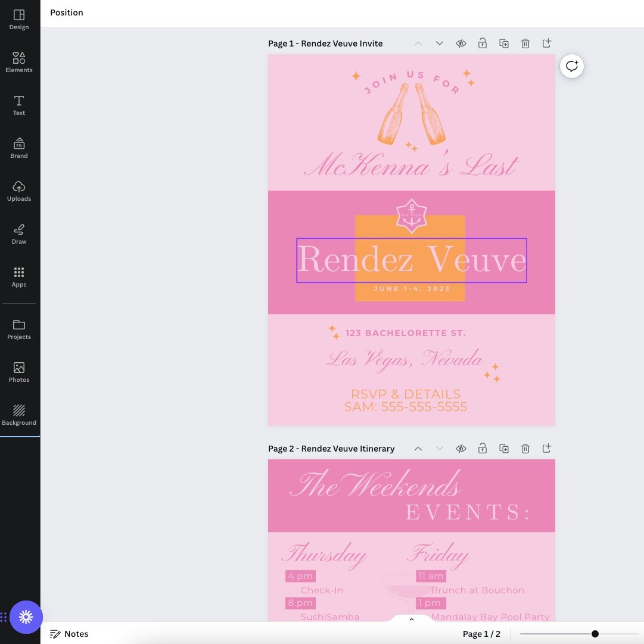The width and height of the screenshot is (644, 644).
Task: Select the 4 pm time label
Action: click(300, 576)
